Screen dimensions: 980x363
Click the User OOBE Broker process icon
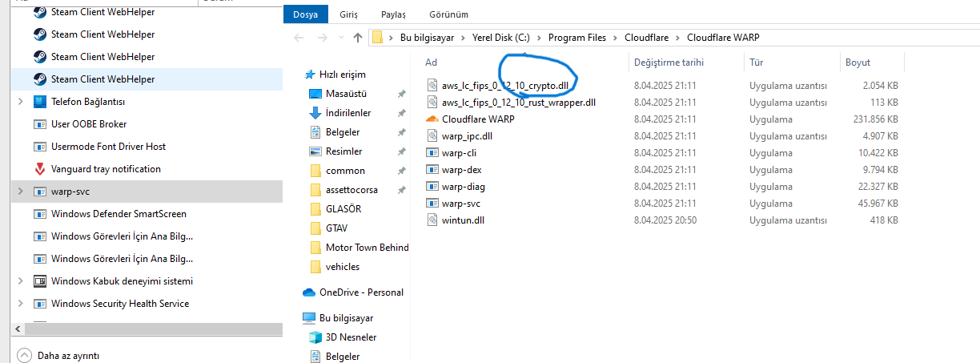click(x=40, y=124)
